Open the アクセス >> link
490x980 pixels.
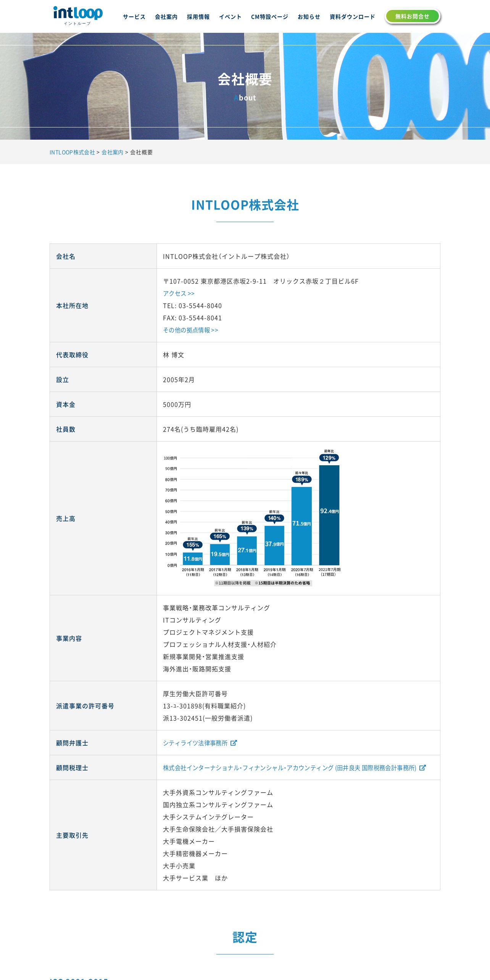(x=179, y=293)
